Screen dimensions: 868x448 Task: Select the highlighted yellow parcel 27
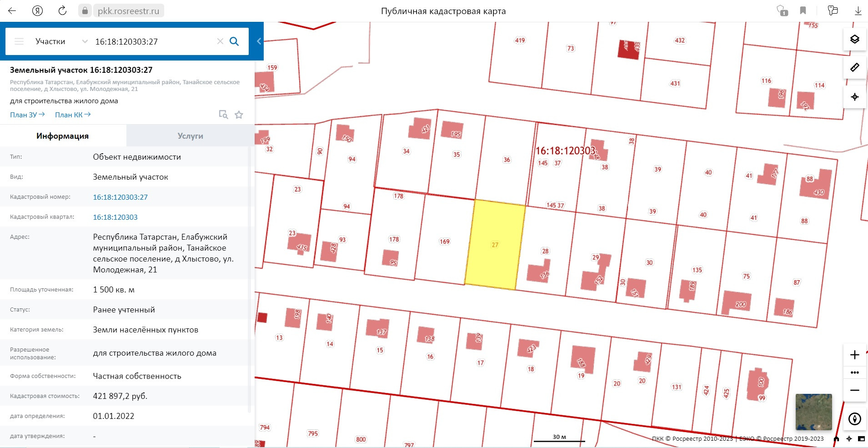495,245
